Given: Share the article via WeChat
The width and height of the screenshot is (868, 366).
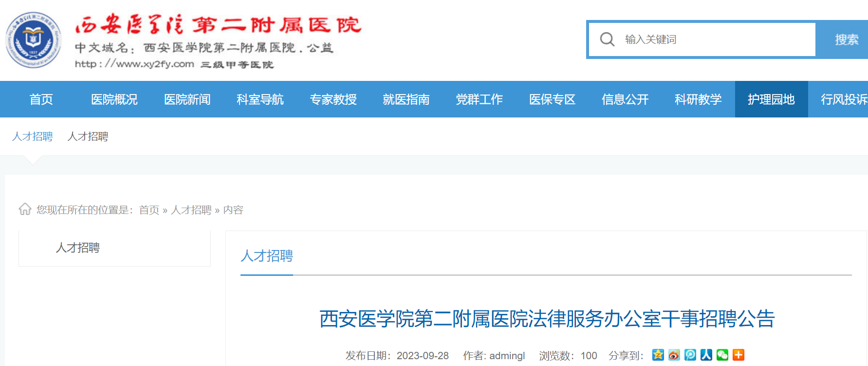Looking at the screenshot, I should [722, 355].
